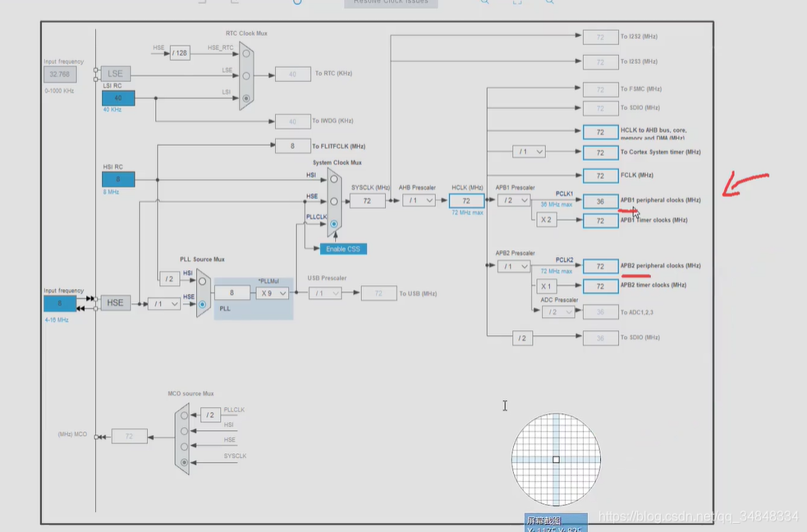This screenshot has width=807, height=532.
Task: Select HSI as PLL Source Mux input
Action: [x=202, y=282]
